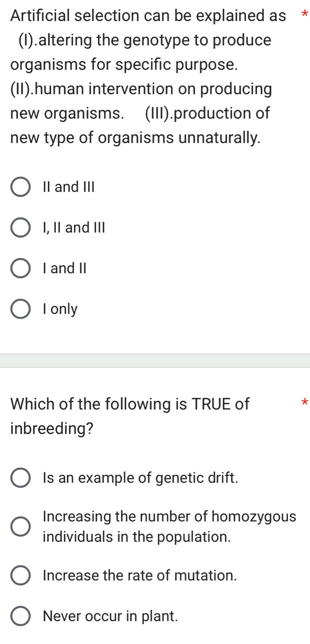Click the 'I, II and III' label text
This screenshot has width=310, height=644.
tap(74, 227)
